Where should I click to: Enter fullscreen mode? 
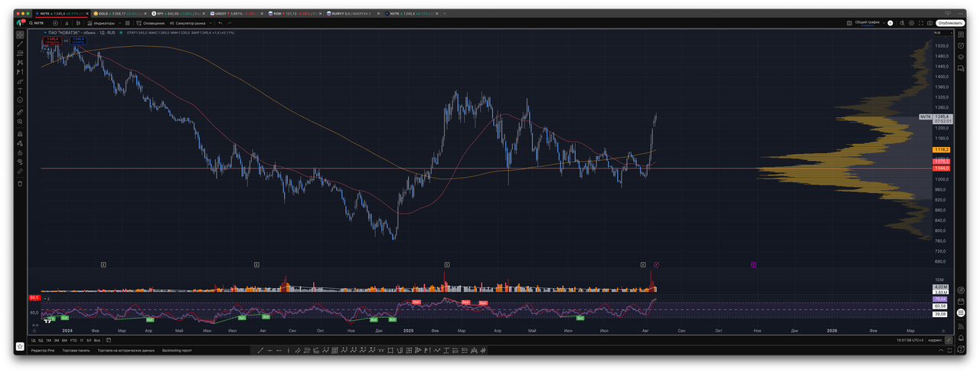(x=920, y=23)
